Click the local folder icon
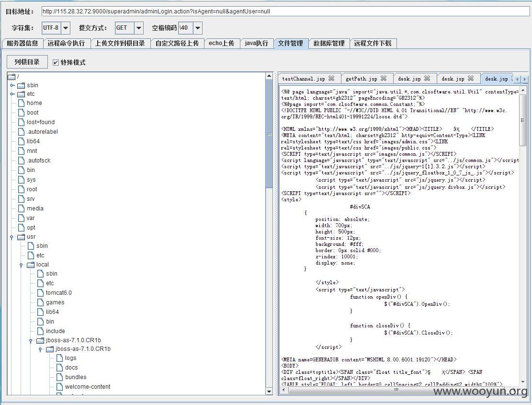The height and width of the screenshot is (405, 532). tap(31, 265)
